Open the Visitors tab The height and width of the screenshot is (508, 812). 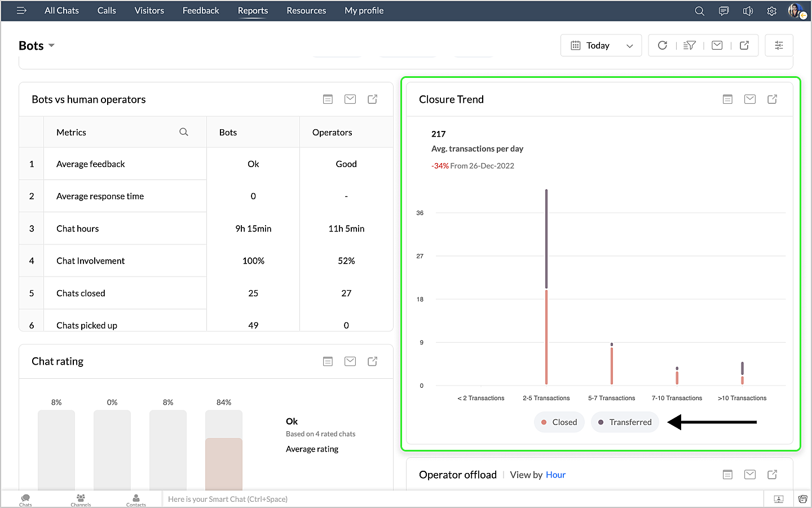point(149,11)
